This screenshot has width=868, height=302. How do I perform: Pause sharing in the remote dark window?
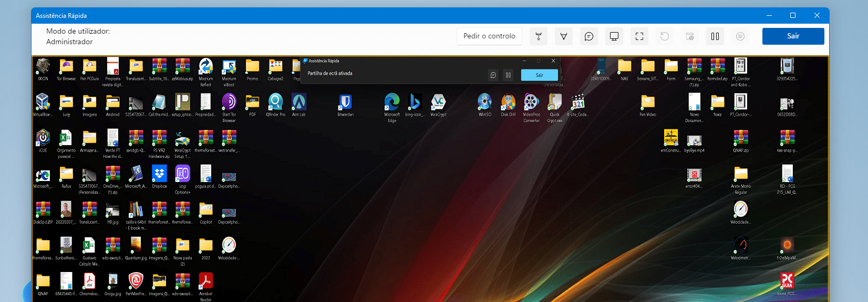(508, 75)
